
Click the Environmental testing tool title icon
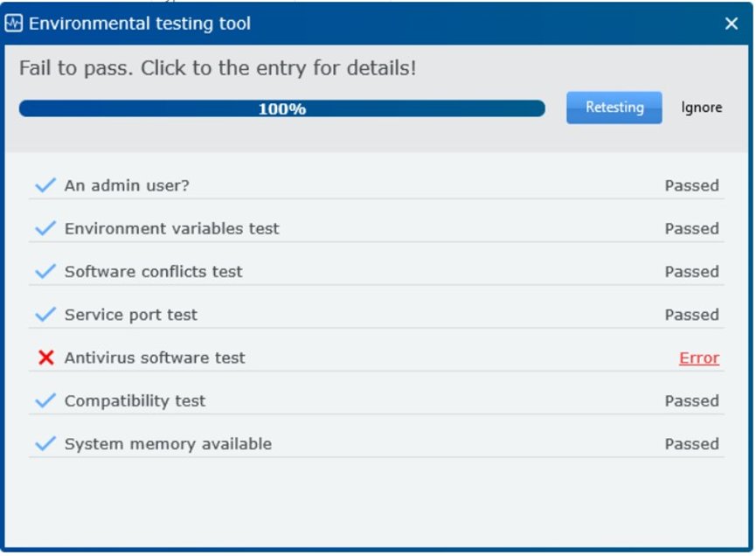[13, 23]
